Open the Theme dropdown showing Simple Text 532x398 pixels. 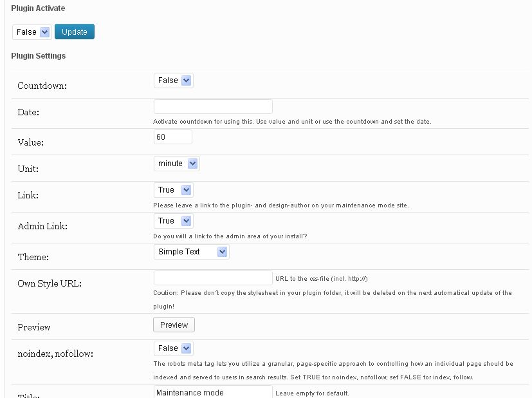point(191,252)
